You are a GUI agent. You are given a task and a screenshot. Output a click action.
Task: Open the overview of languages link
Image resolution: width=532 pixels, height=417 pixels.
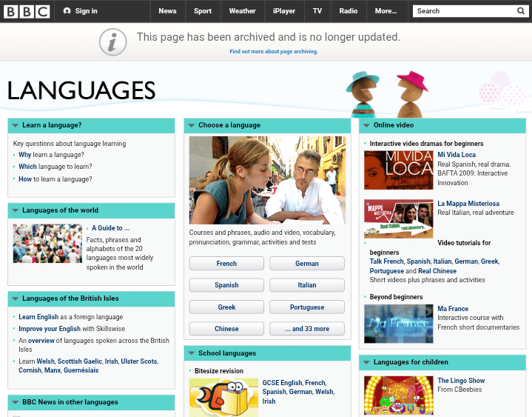(41, 341)
